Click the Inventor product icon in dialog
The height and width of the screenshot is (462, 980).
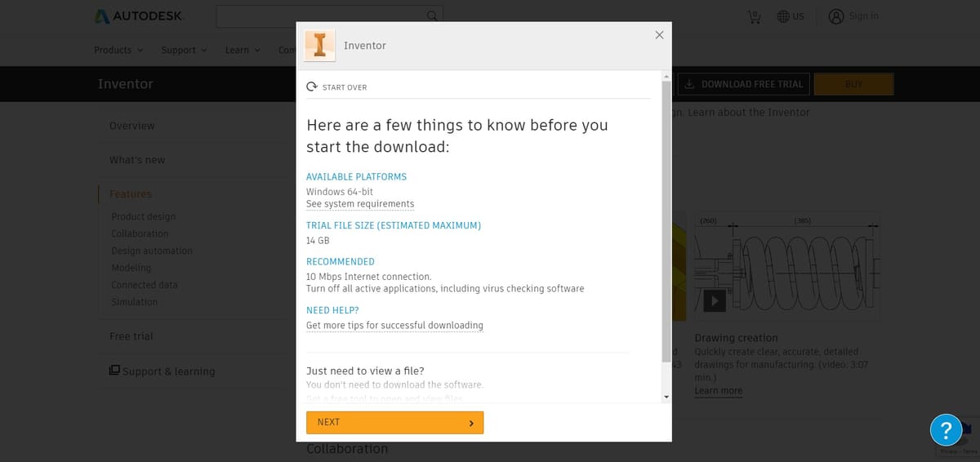pyautogui.click(x=320, y=46)
